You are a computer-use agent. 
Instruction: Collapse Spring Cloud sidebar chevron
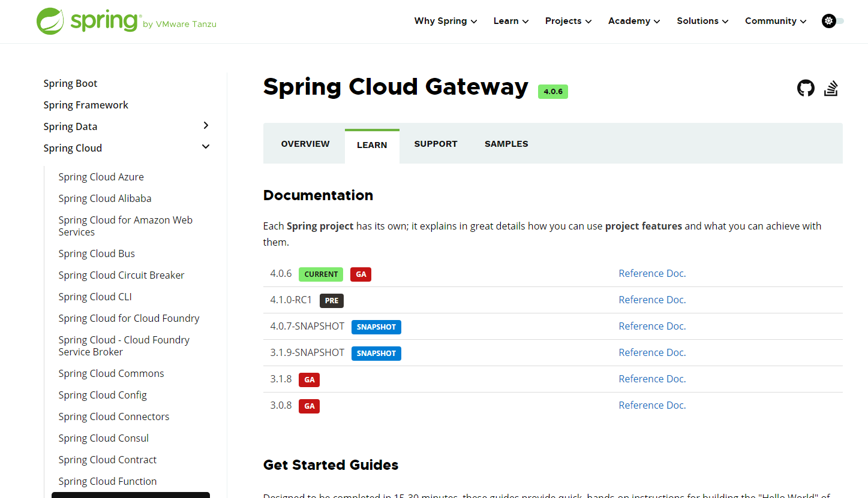click(x=206, y=147)
